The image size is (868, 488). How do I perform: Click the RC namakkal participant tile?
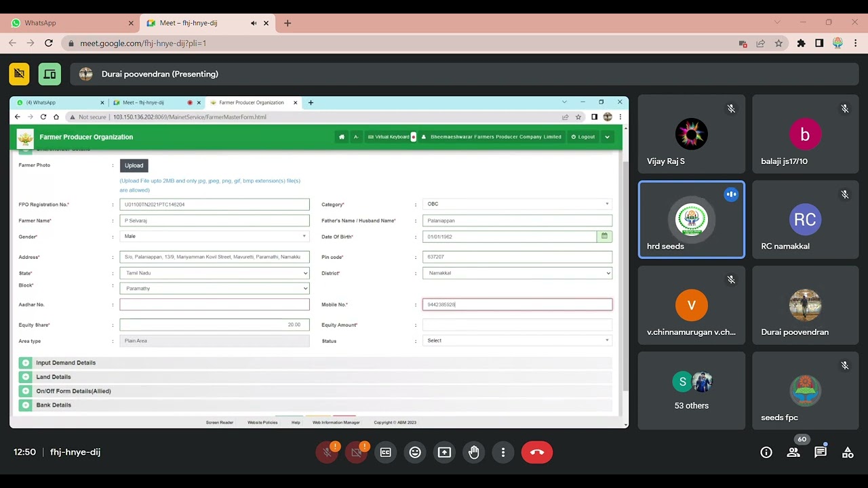pos(805,220)
